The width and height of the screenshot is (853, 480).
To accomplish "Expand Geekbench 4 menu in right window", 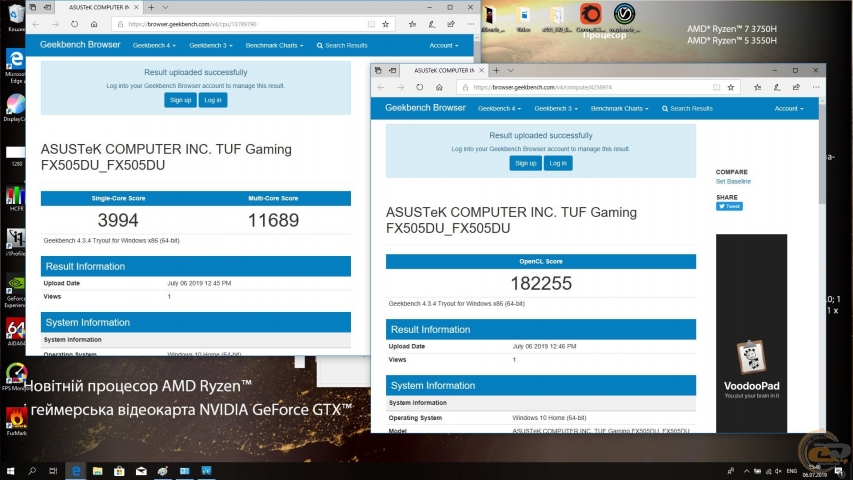I will pyautogui.click(x=499, y=109).
